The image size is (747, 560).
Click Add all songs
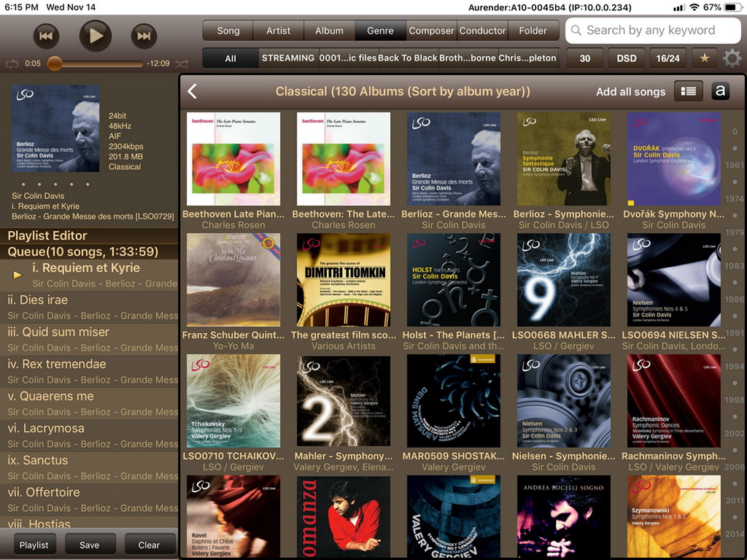click(x=630, y=92)
